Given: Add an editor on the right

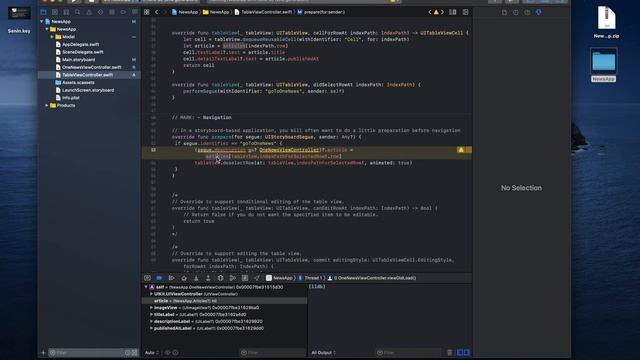Looking at the screenshot, I should click(465, 12).
